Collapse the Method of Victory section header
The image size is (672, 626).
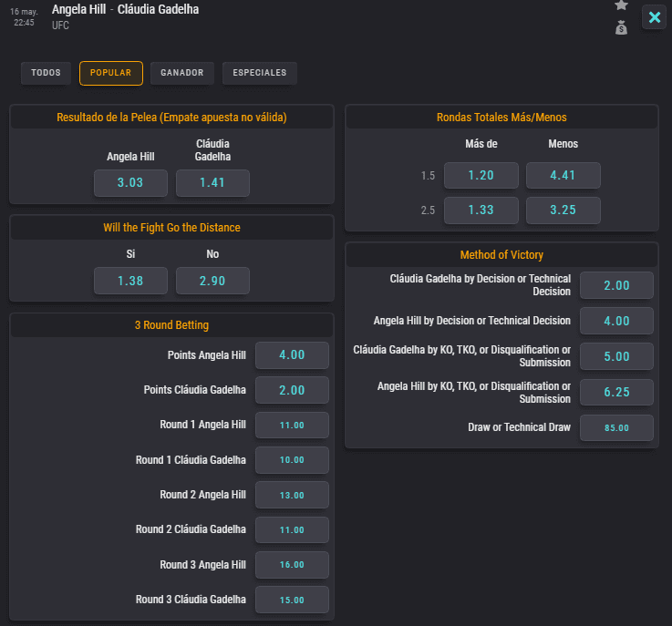pos(501,255)
